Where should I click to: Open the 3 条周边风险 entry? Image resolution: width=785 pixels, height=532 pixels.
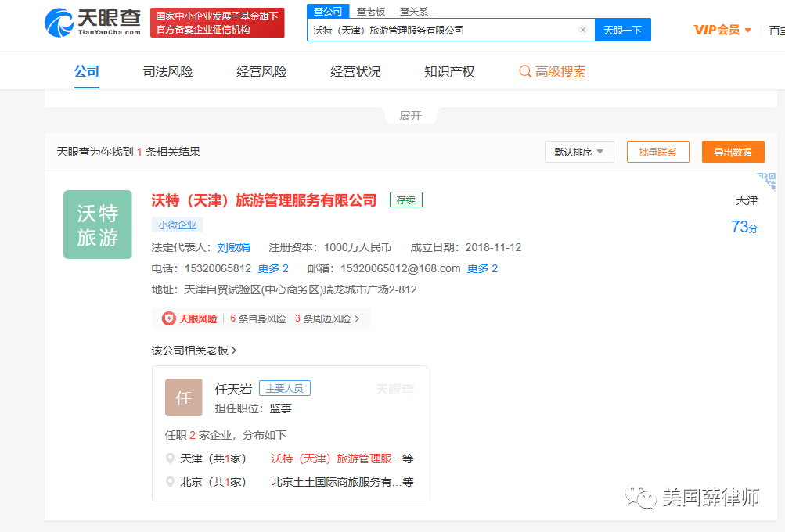tap(327, 318)
